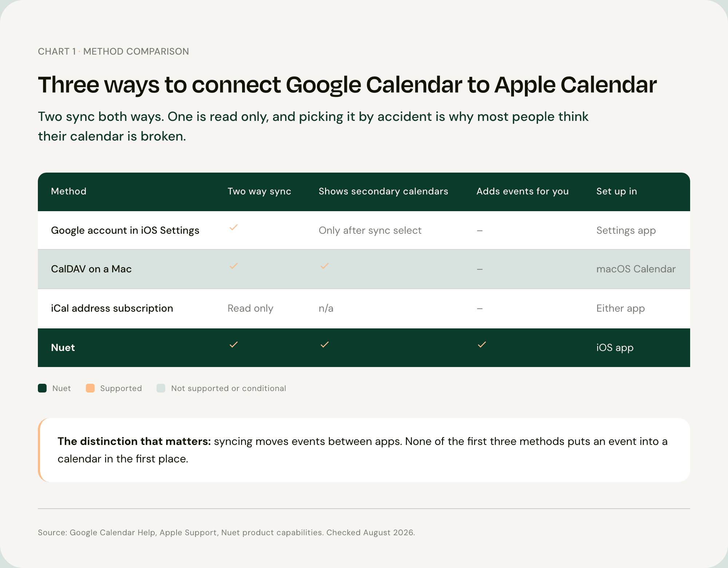
Task: Select the Google account in iOS Settings row label
Action: [x=125, y=230]
